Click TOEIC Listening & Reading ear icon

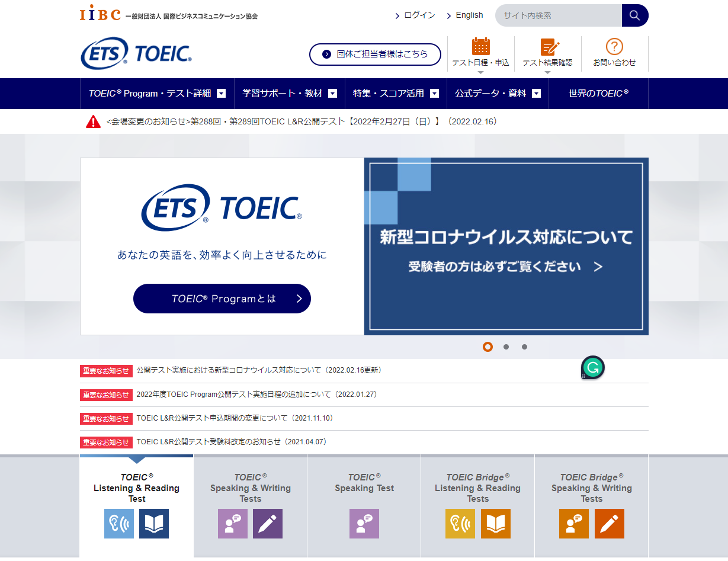(119, 524)
